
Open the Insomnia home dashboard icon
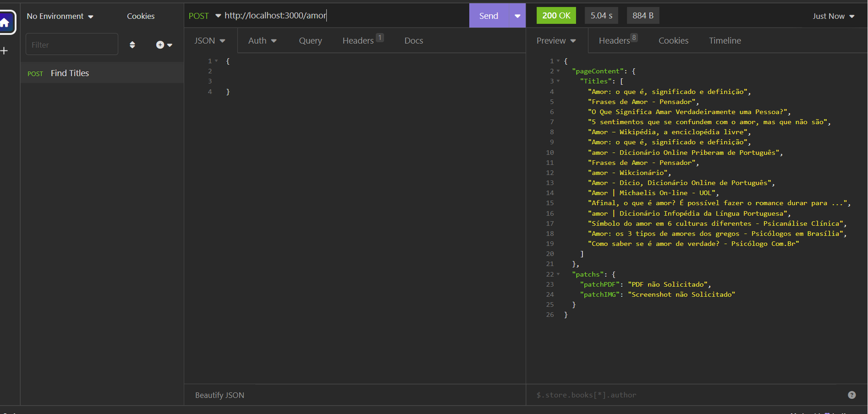5,22
